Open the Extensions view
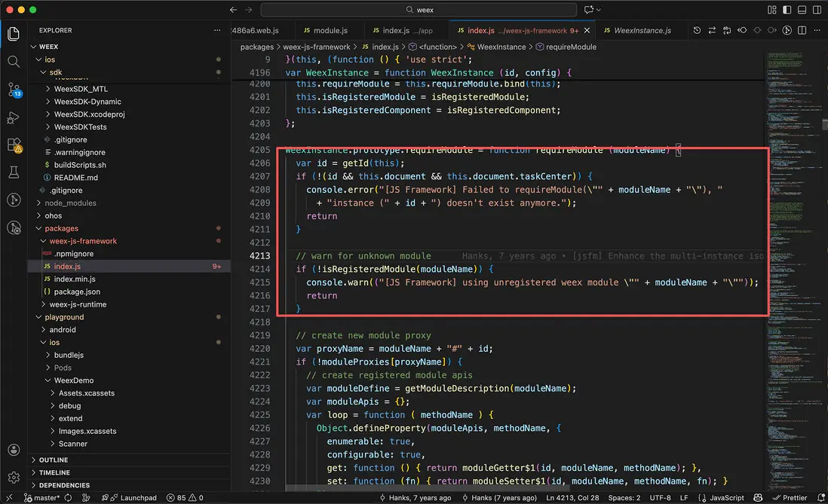This screenshot has width=828, height=504. pos(14,145)
